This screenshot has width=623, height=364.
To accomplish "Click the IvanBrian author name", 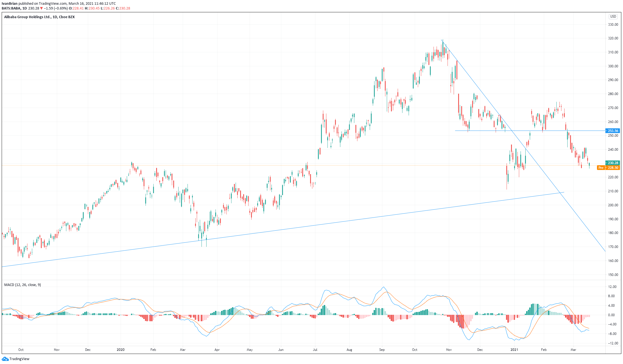I will (10, 4).
